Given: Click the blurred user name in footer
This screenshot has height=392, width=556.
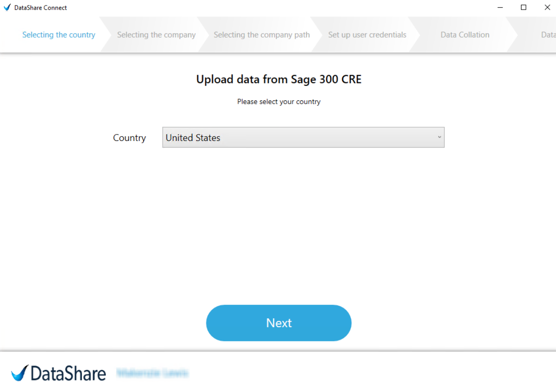Looking at the screenshot, I should 152,373.
